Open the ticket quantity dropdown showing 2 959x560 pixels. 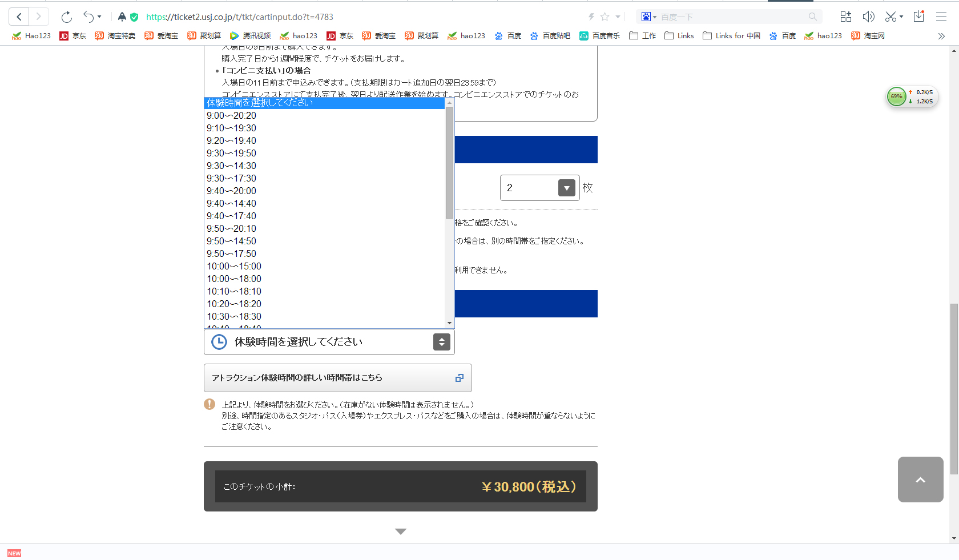[539, 188]
